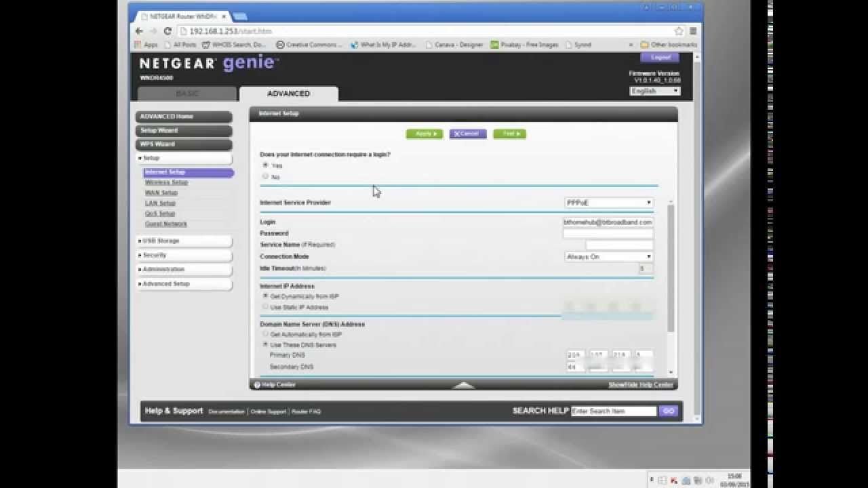Open the Online Support link
The width and height of the screenshot is (868, 488).
tap(269, 411)
